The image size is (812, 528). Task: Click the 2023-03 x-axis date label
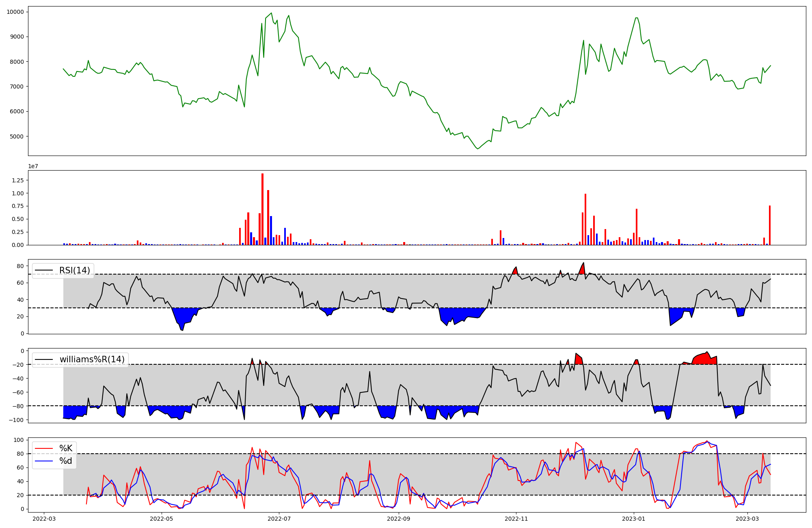[747, 518]
